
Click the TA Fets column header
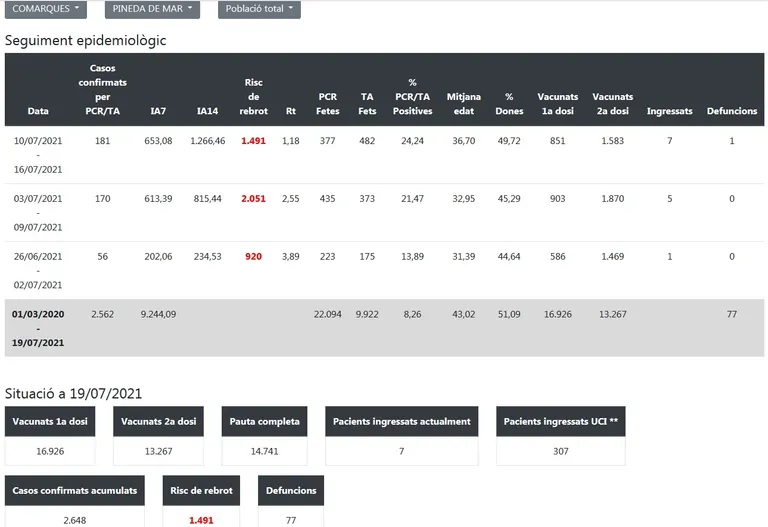[367, 103]
